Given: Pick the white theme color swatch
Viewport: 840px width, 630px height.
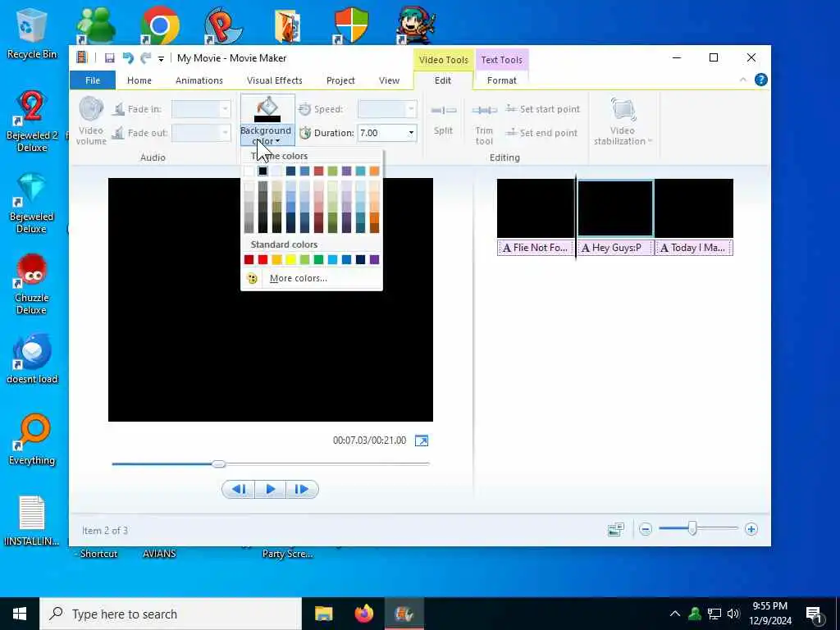Looking at the screenshot, I should (x=249, y=171).
